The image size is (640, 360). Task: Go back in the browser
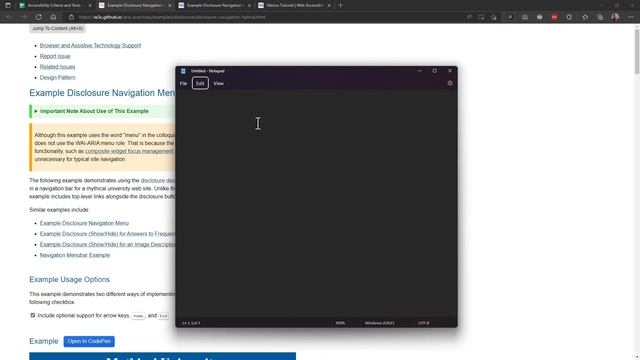tap(9, 17)
